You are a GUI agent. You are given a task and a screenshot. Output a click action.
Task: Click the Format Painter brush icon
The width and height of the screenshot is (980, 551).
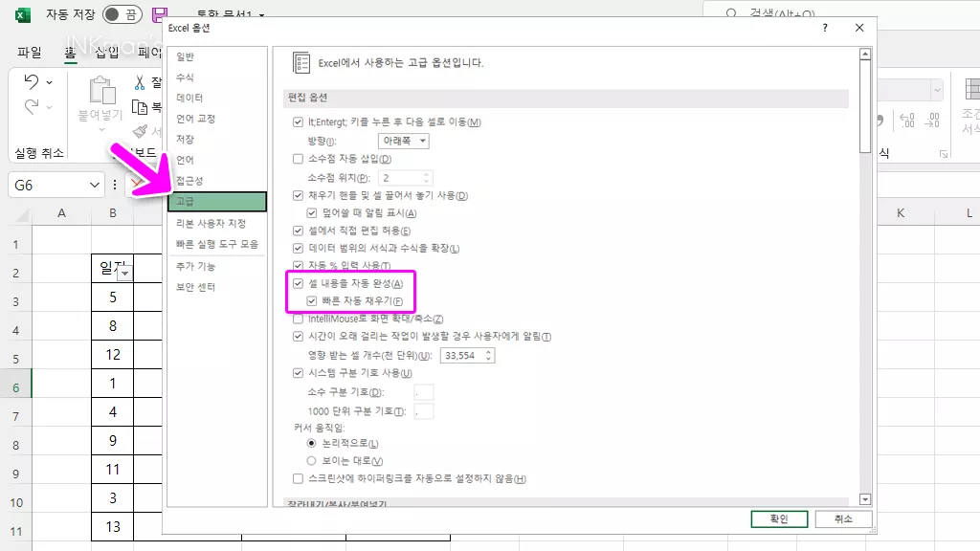[140, 131]
